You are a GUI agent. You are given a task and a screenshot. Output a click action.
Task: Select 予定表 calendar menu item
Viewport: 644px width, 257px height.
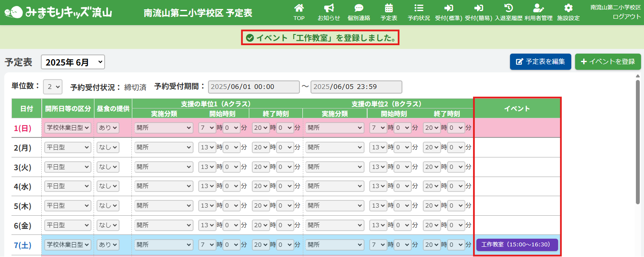[x=388, y=12]
